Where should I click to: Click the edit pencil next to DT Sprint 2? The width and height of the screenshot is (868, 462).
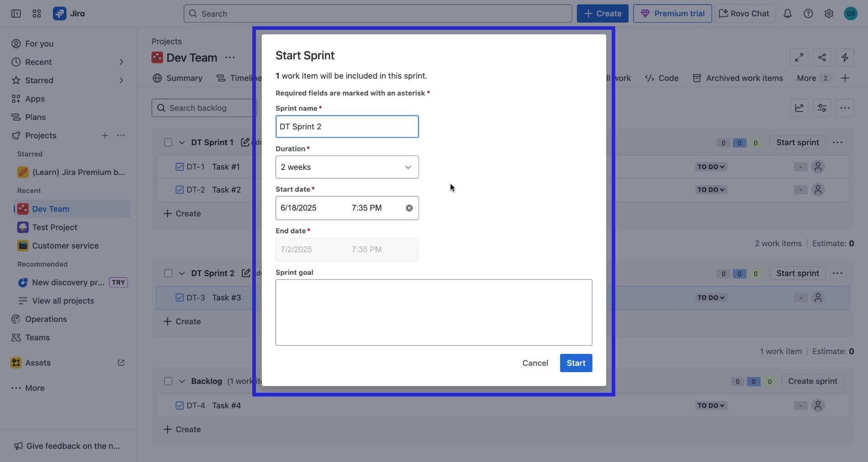(246, 273)
